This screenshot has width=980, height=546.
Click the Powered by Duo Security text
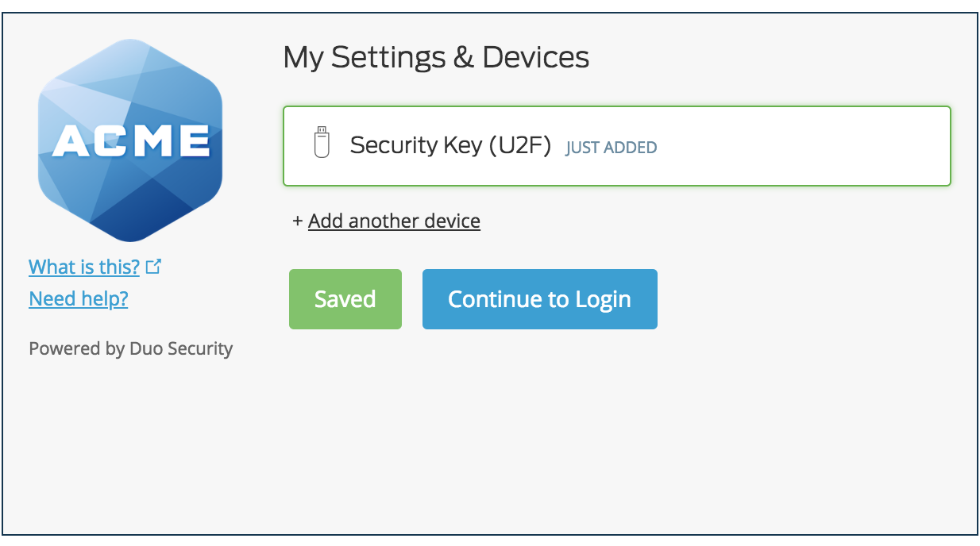pyautogui.click(x=131, y=348)
